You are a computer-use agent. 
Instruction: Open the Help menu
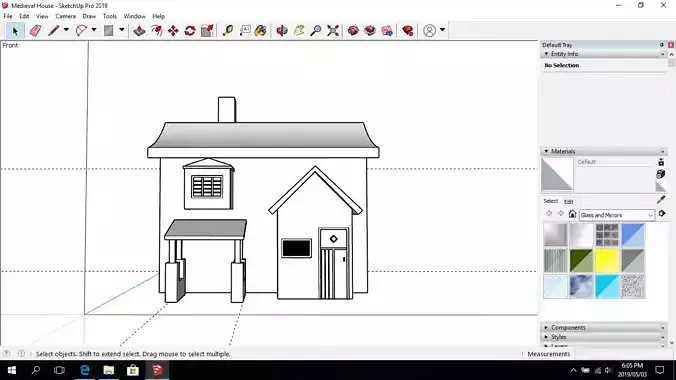pos(158,16)
